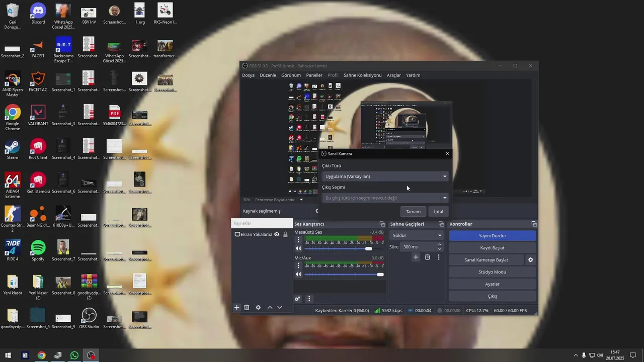Open transition properties three-dot menu

[438, 257]
